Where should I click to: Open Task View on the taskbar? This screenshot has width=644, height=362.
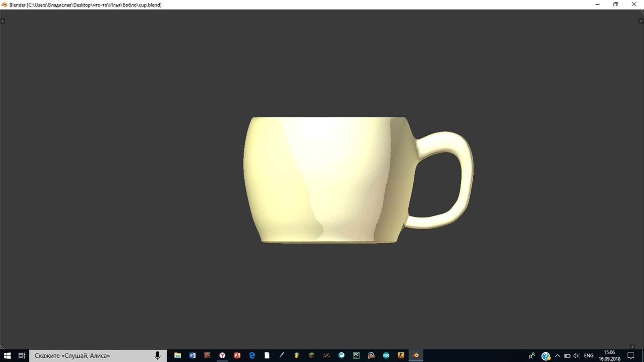22,356
